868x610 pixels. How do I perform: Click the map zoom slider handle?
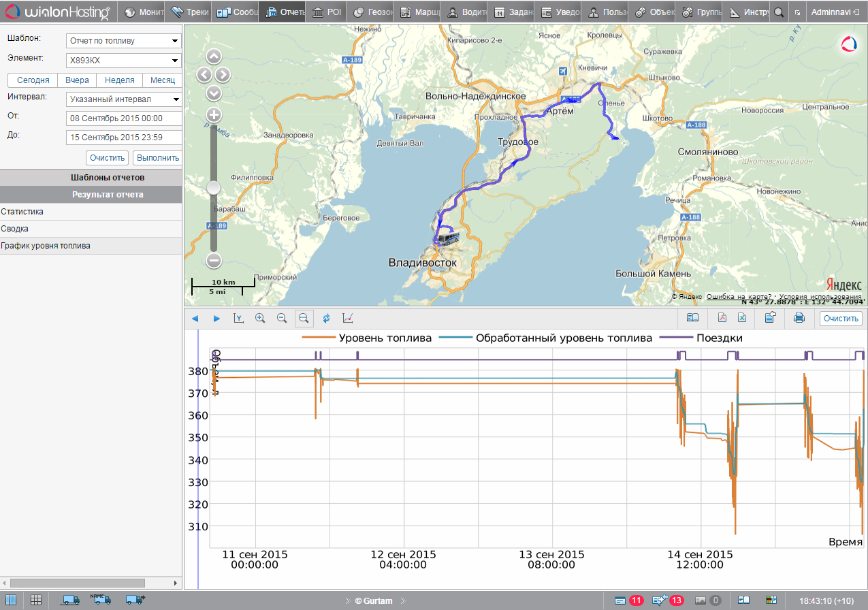click(x=214, y=187)
